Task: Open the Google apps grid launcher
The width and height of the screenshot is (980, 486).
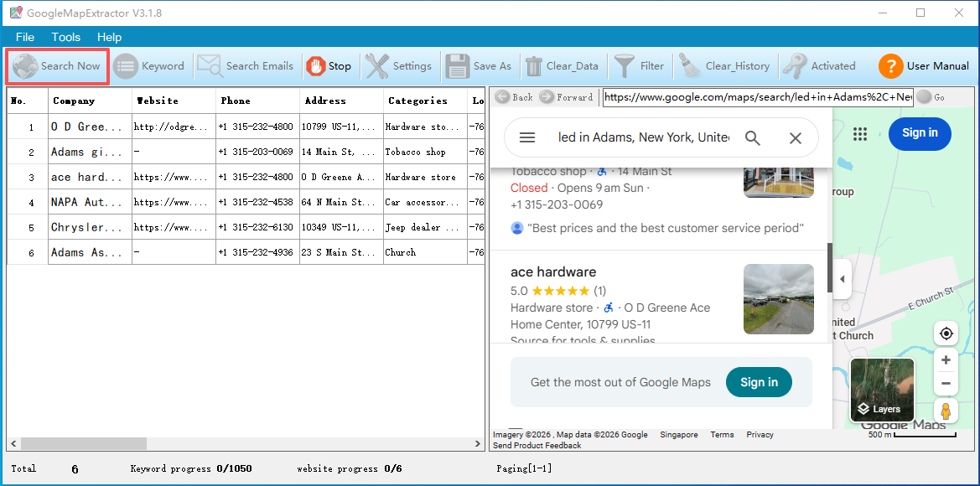Action: pos(859,134)
